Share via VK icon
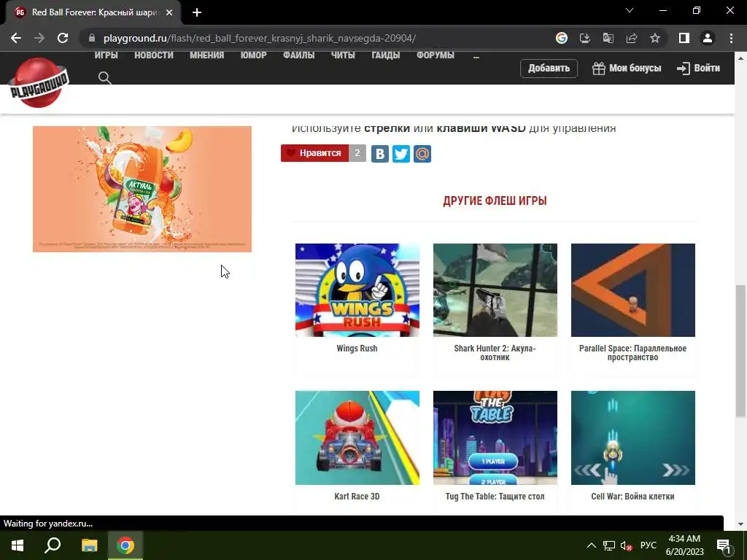747x560 pixels. 379,154
